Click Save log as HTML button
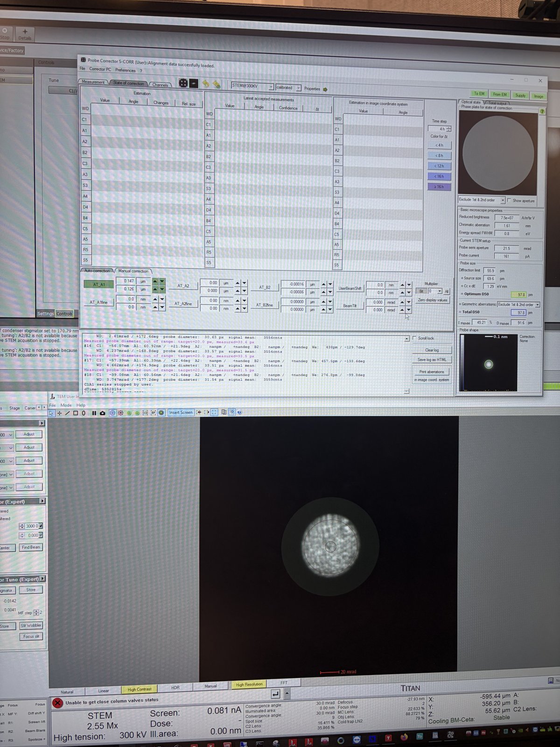Viewport: 560px width, 747px height. (432, 359)
